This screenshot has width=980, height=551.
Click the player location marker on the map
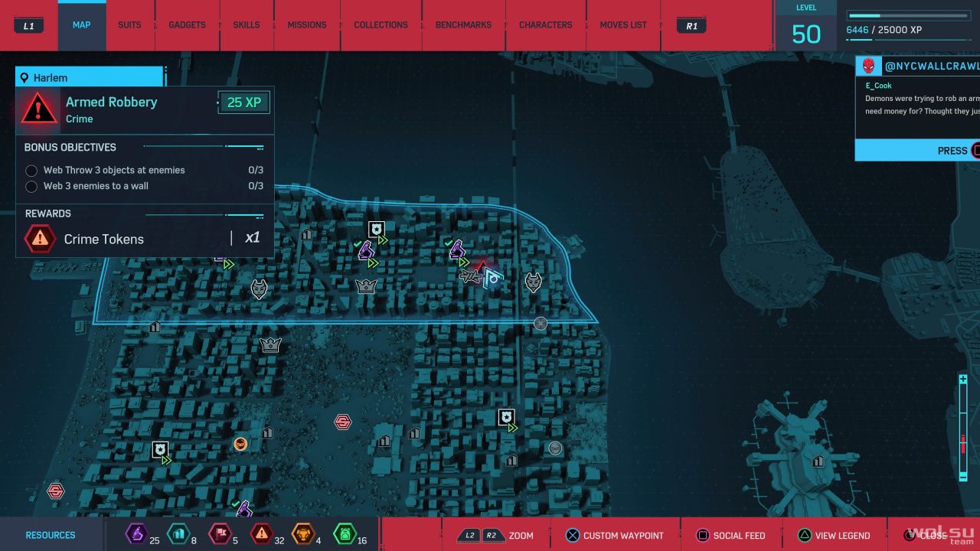[x=492, y=277]
